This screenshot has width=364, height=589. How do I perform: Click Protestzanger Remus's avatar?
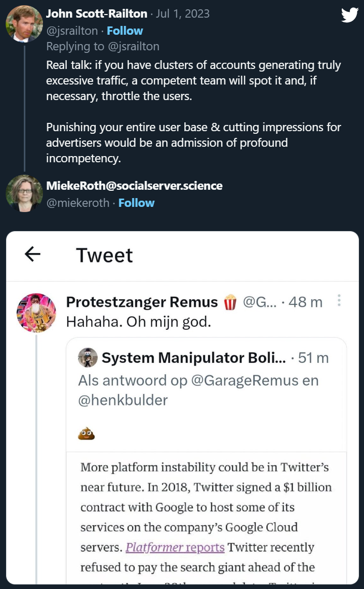[36, 312]
